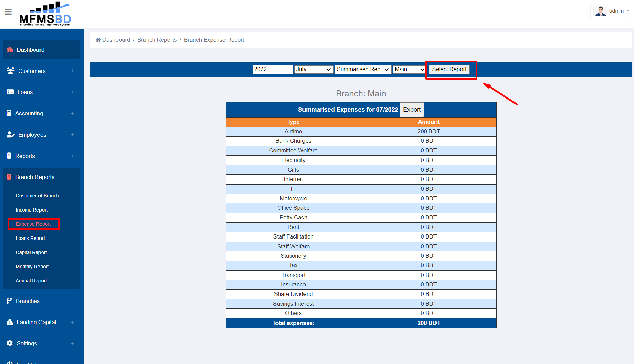Viewport: 634px width, 364px height.
Task: Open the Loans menu label
Action: click(25, 92)
